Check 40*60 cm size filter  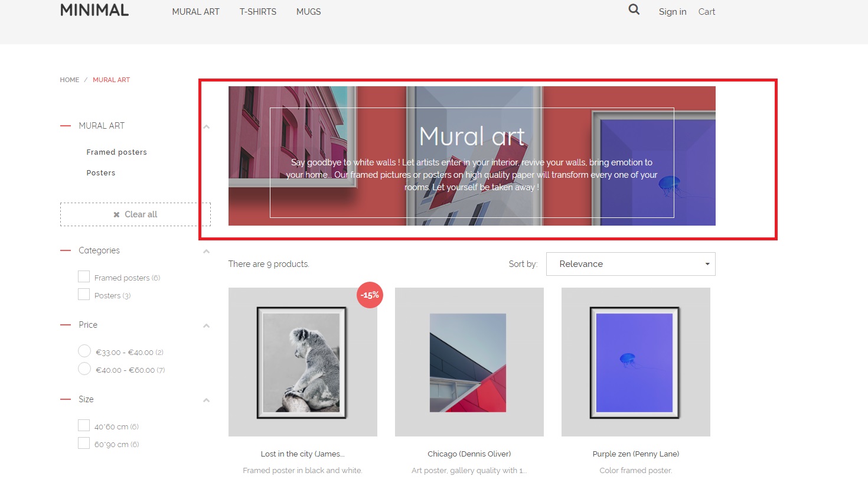[x=84, y=425]
